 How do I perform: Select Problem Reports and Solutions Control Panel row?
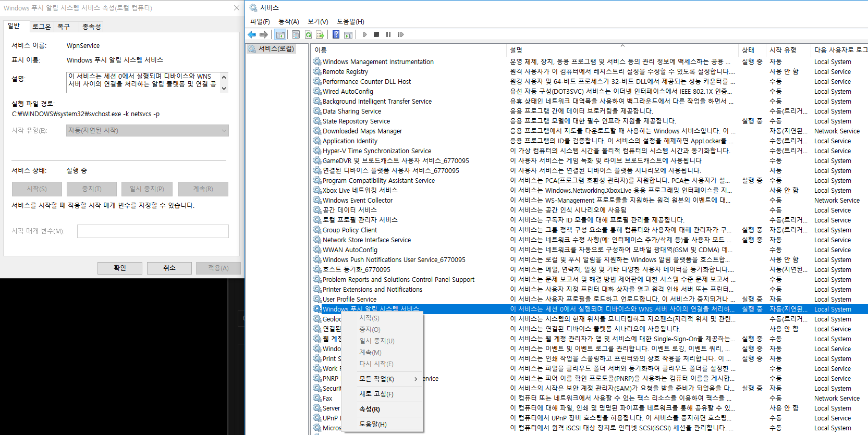[590, 279]
